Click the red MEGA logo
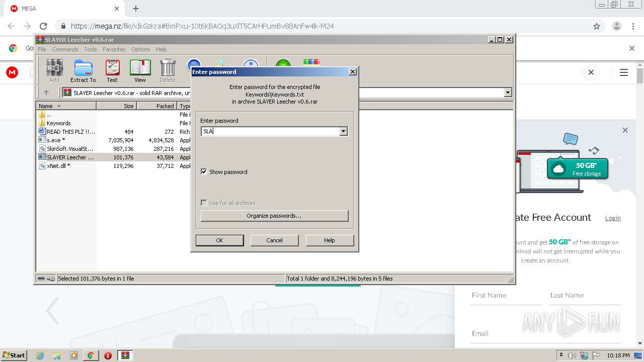This screenshot has width=644, height=362. [x=12, y=72]
